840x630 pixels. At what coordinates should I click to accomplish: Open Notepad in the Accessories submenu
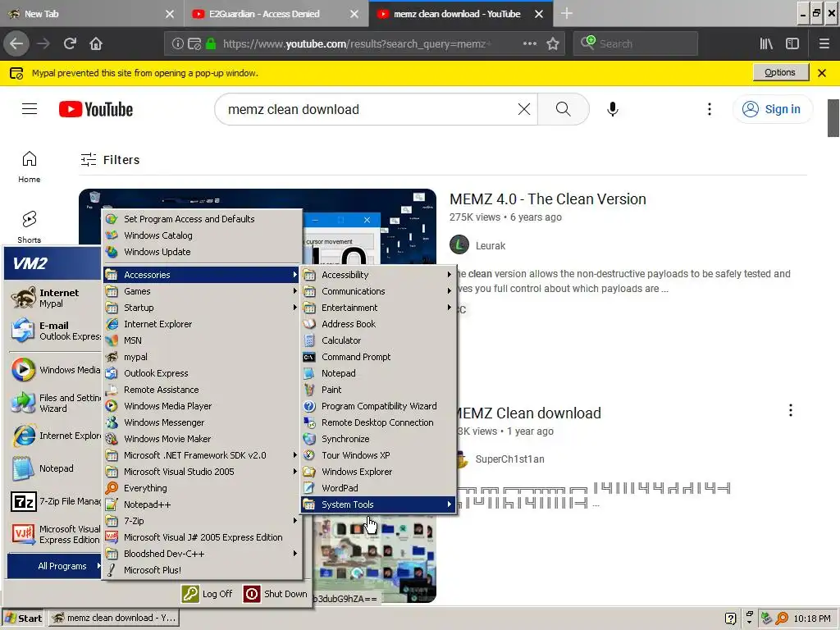(338, 373)
